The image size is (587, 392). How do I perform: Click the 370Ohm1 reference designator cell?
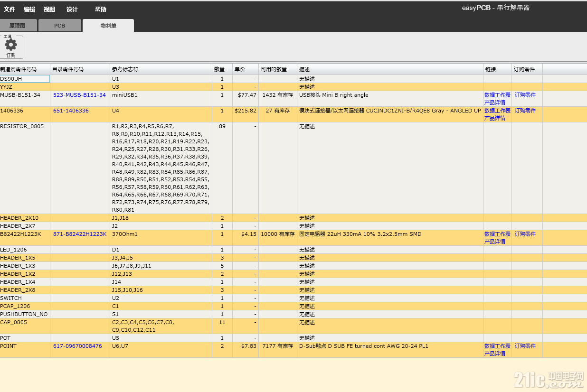[161, 238]
